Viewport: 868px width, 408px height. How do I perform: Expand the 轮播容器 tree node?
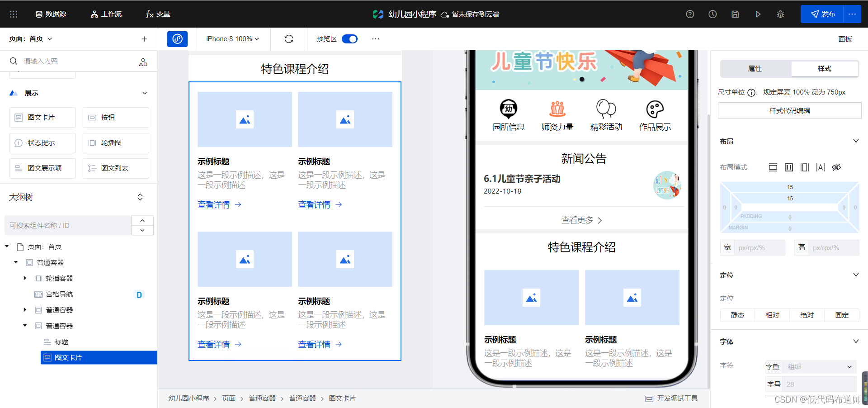coord(25,278)
